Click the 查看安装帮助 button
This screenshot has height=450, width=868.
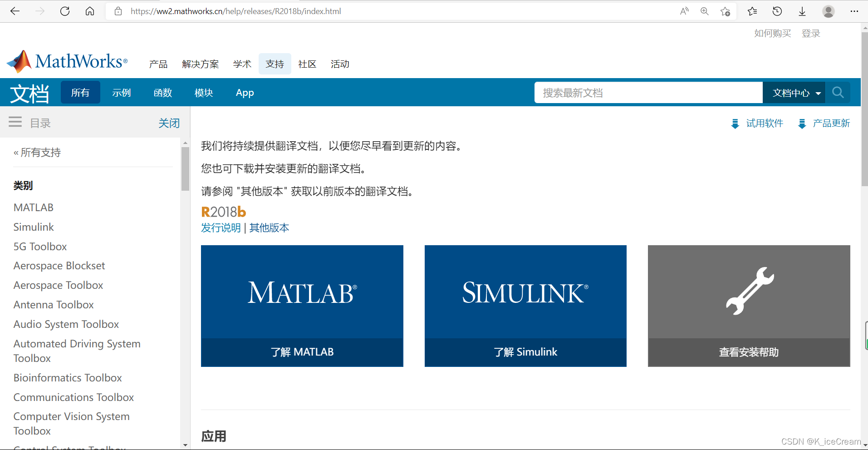(749, 352)
